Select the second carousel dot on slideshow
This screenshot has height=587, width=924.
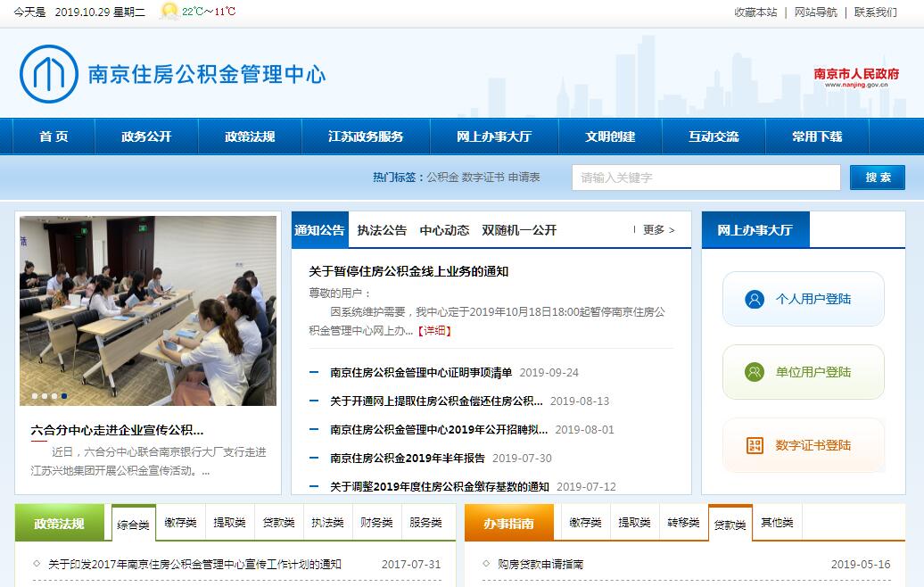coord(45,395)
